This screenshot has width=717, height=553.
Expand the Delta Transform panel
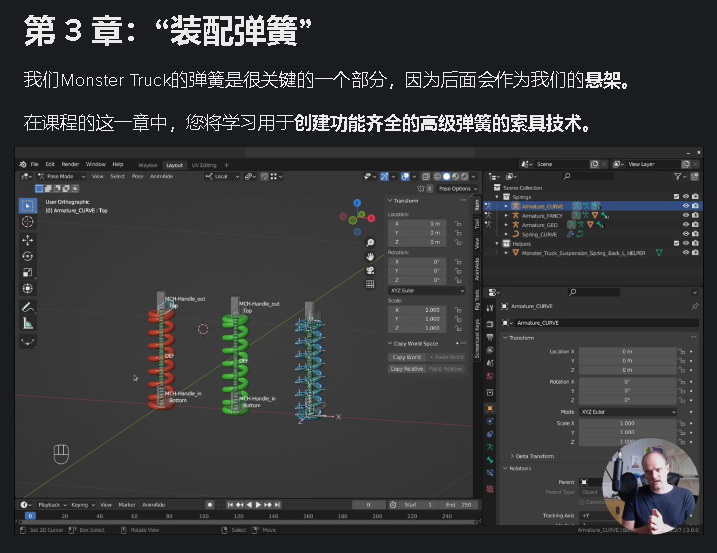point(531,456)
